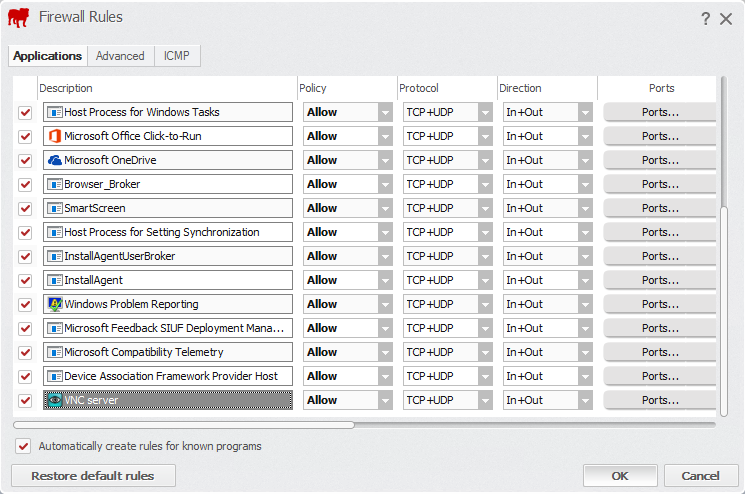Uncheck the Host Process for Windows Tasks rule

pyautogui.click(x=25, y=113)
